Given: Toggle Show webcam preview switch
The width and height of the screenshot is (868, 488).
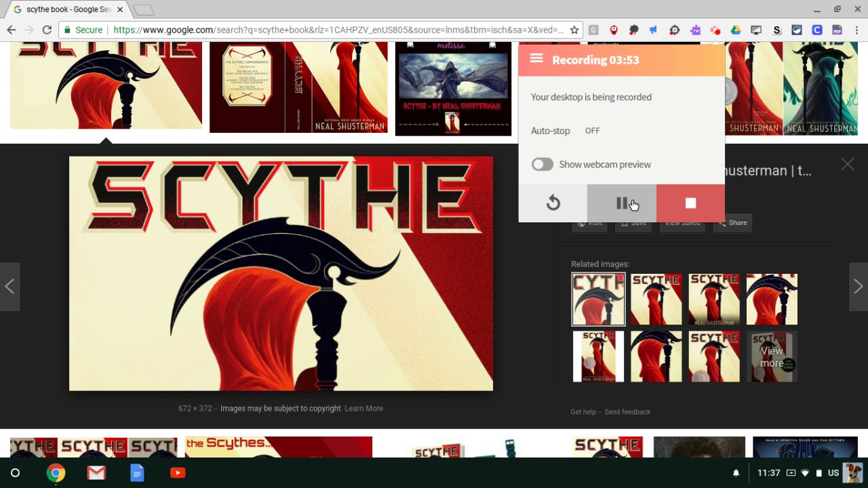Looking at the screenshot, I should (x=542, y=165).
